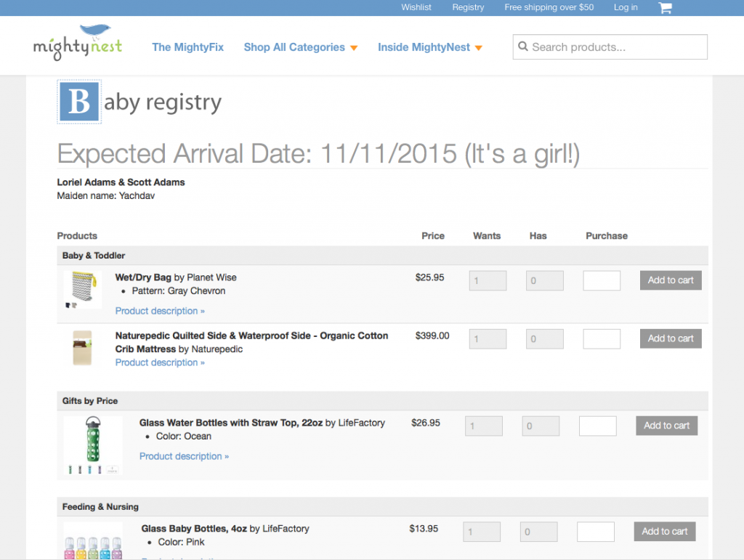Viewport: 744px width, 560px height.
Task: Add Naturepedic crib mattress to cart
Action: (x=671, y=338)
